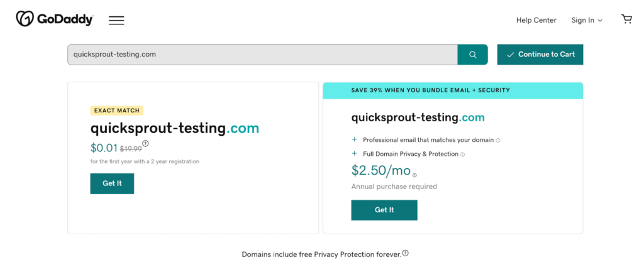Click info icon beside $19.99 strikethrough price
This screenshot has width=644, height=265.
click(x=145, y=144)
